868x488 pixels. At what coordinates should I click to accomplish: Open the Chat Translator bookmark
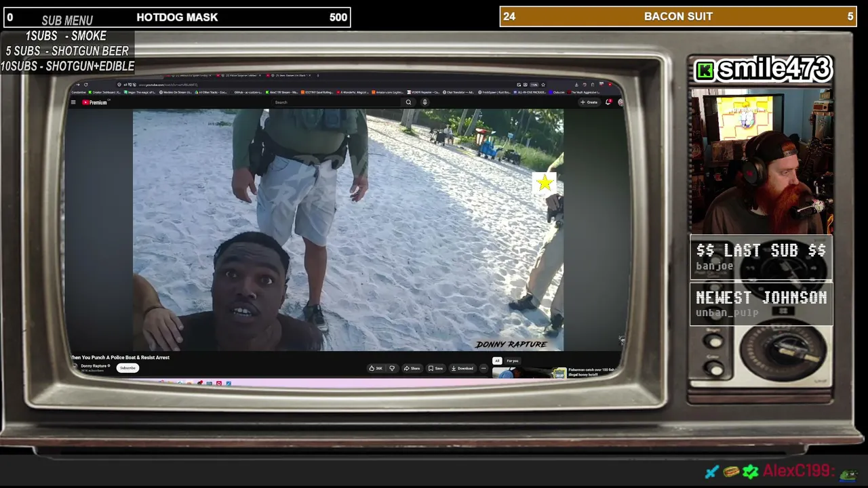click(459, 92)
